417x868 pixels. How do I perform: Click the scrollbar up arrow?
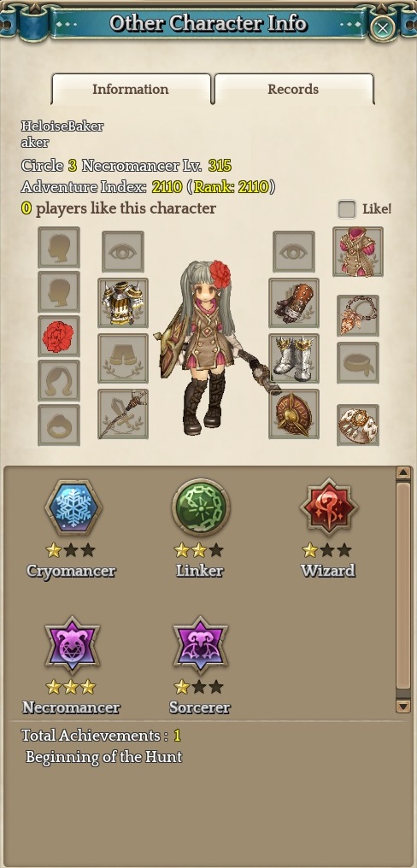(403, 473)
